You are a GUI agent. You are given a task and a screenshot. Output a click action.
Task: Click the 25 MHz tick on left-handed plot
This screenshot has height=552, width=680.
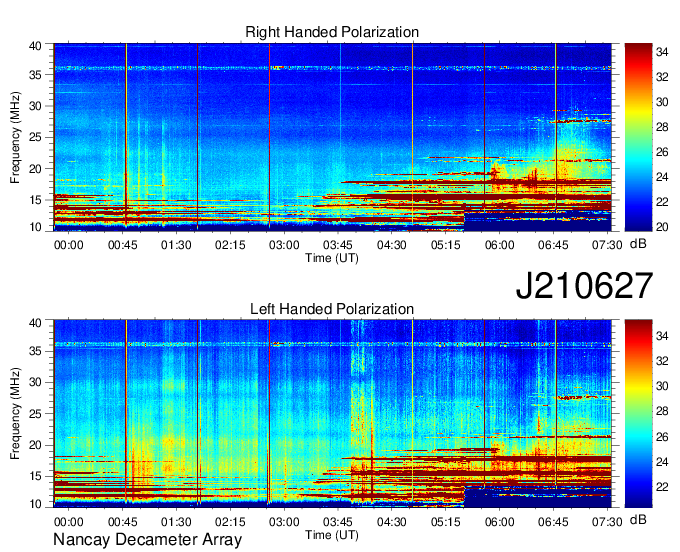[x=35, y=414]
